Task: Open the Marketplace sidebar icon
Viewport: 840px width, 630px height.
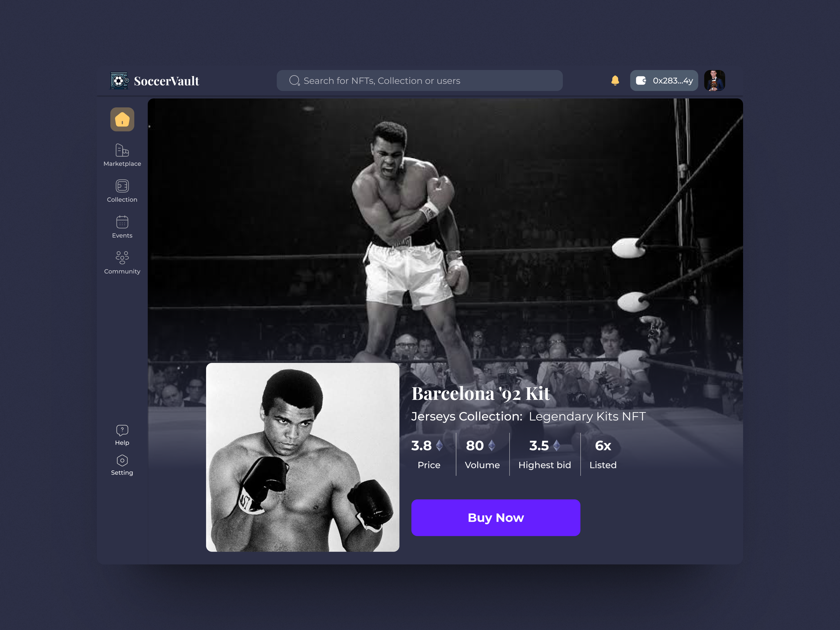Action: click(122, 150)
